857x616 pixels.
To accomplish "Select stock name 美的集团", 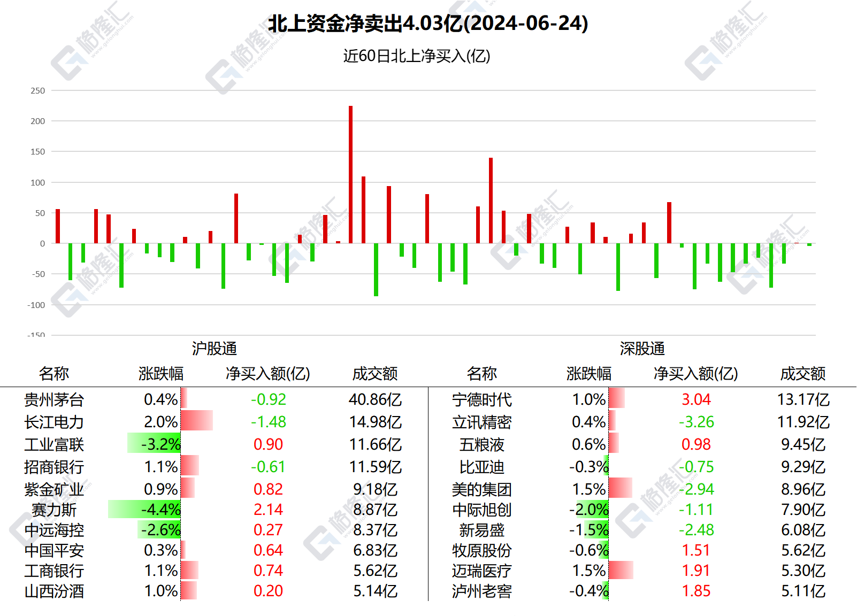I will pyautogui.click(x=482, y=489).
